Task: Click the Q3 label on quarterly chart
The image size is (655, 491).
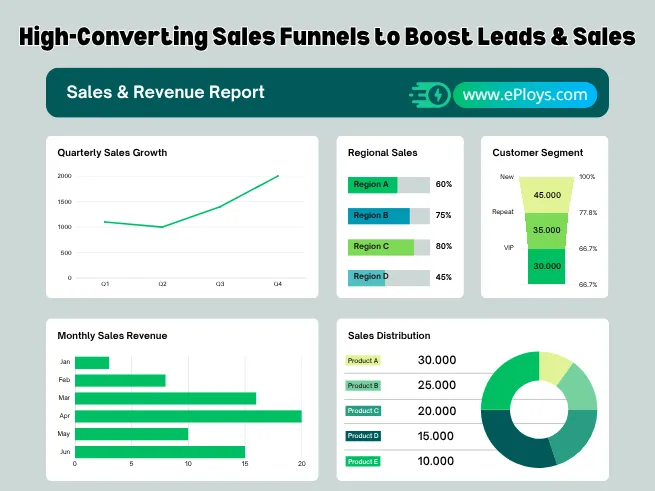Action: point(220,284)
